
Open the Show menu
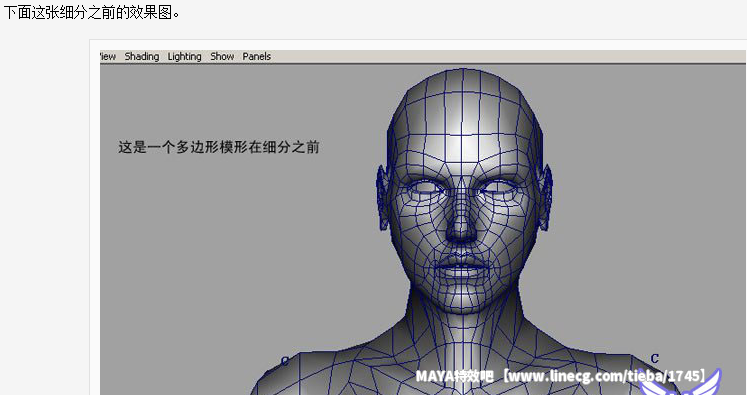pos(222,57)
